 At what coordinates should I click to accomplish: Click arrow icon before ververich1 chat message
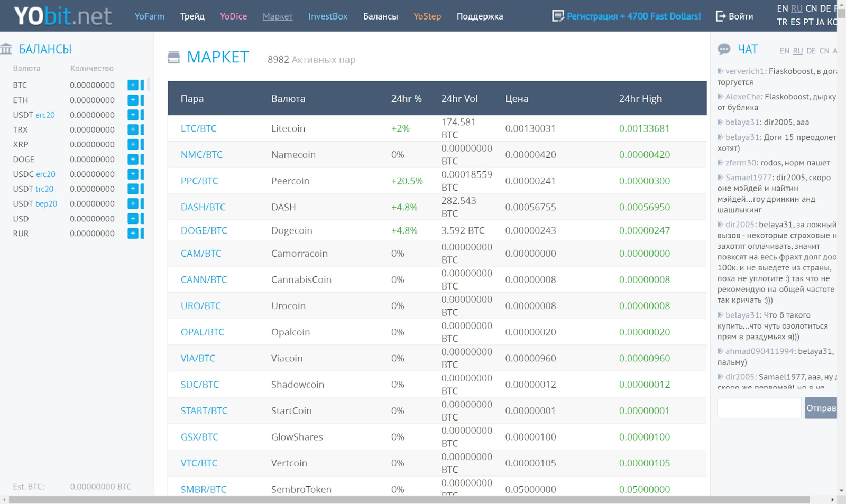tap(720, 71)
